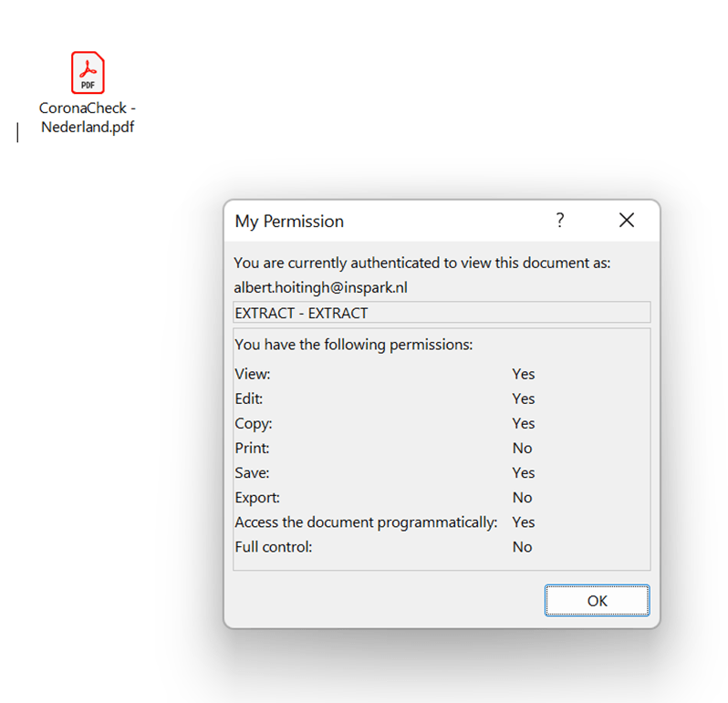Click the Full control permission label
728x703 pixels.
point(274,547)
